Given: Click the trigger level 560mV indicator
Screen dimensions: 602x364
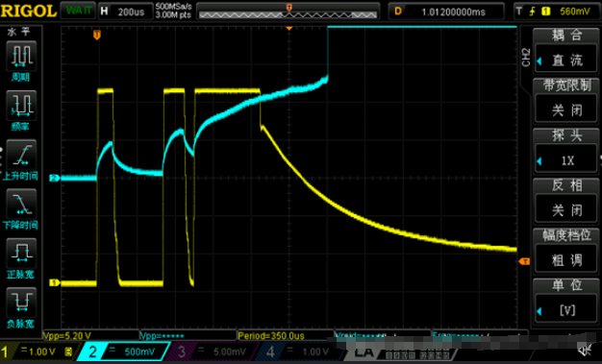Looking at the screenshot, I should point(557,12).
